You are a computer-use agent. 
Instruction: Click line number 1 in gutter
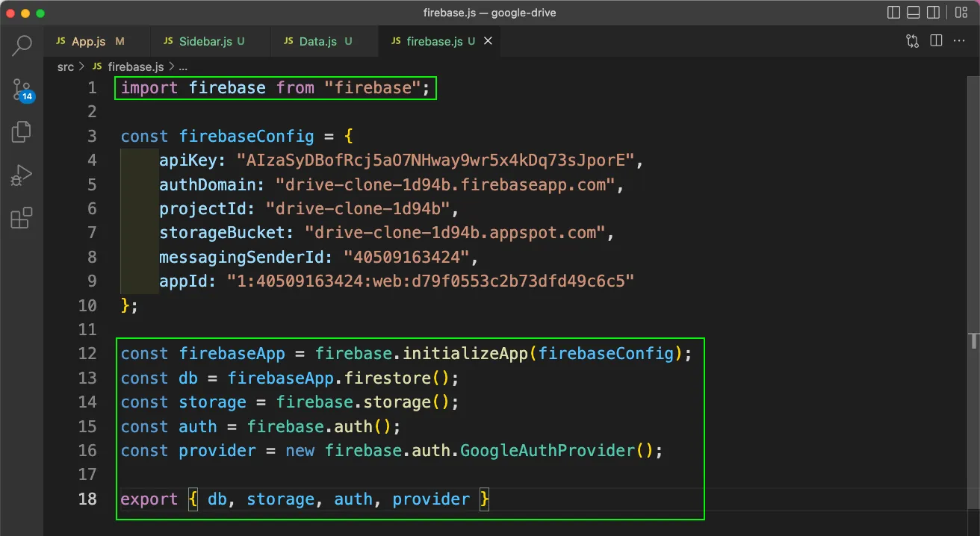(x=92, y=88)
